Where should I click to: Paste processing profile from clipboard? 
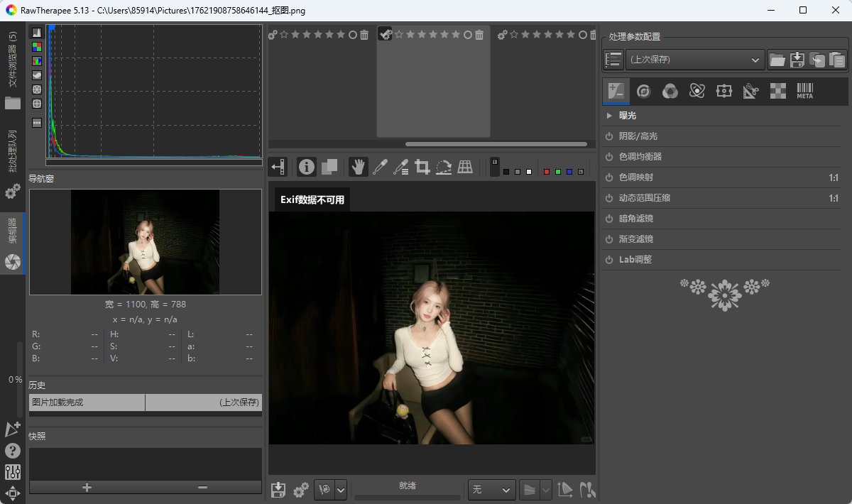coord(838,60)
